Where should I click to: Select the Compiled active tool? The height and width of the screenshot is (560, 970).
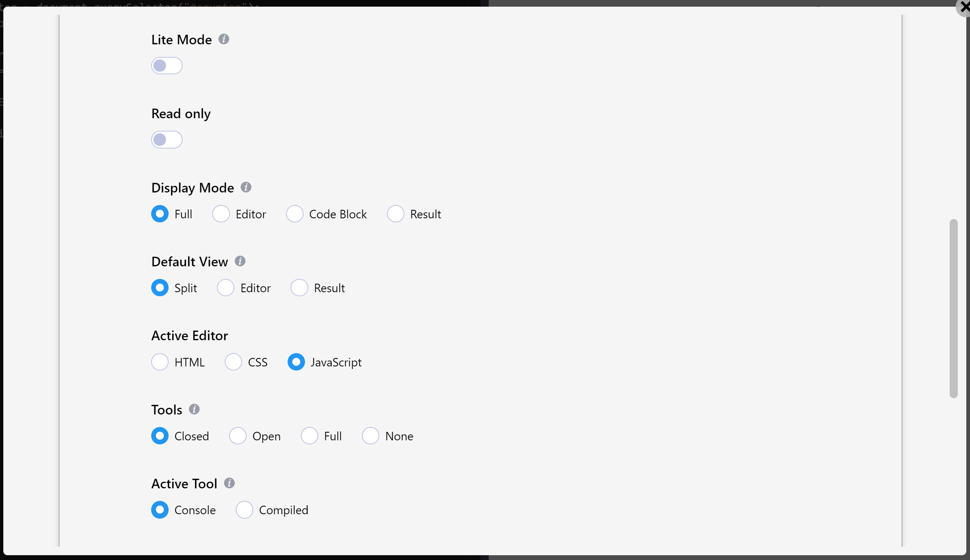[x=244, y=510]
